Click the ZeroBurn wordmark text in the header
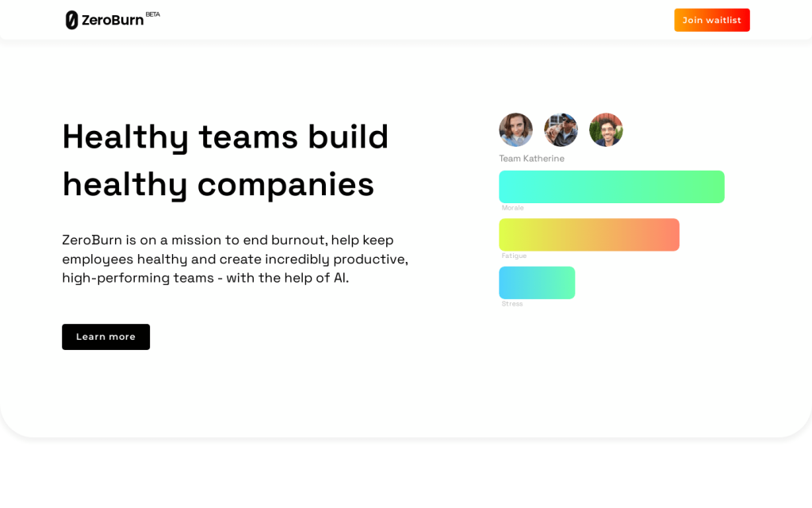The height and width of the screenshot is (508, 812). [x=113, y=21]
